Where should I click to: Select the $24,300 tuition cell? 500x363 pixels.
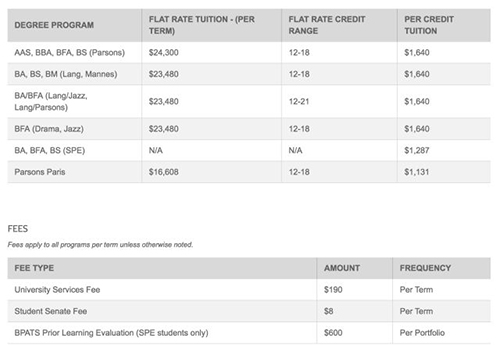pos(164,53)
